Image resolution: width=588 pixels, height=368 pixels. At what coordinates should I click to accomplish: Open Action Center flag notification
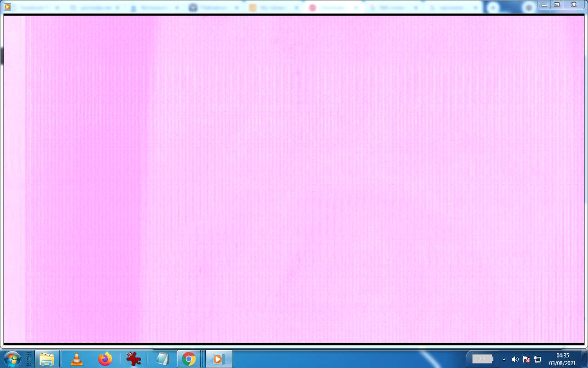pyautogui.click(x=527, y=359)
